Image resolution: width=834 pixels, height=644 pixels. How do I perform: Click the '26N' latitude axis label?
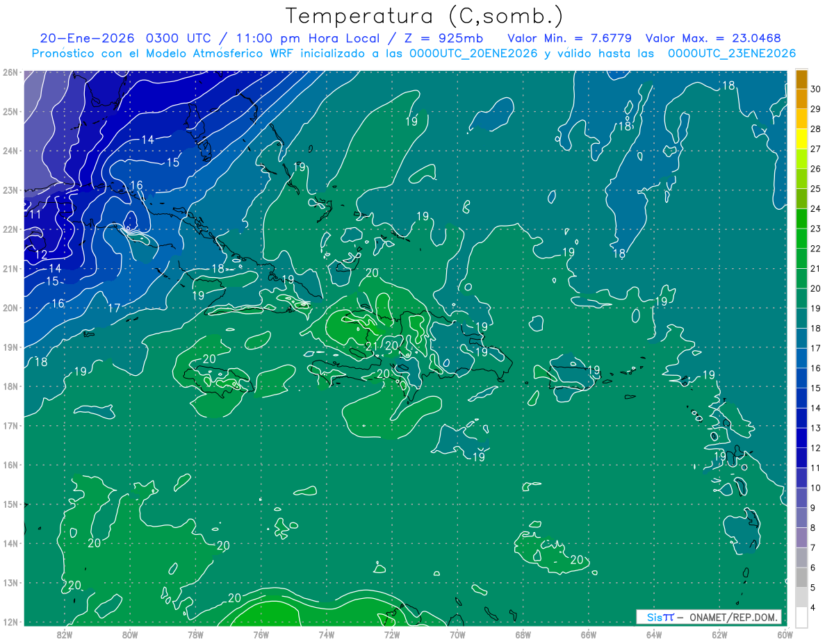[x=10, y=72]
